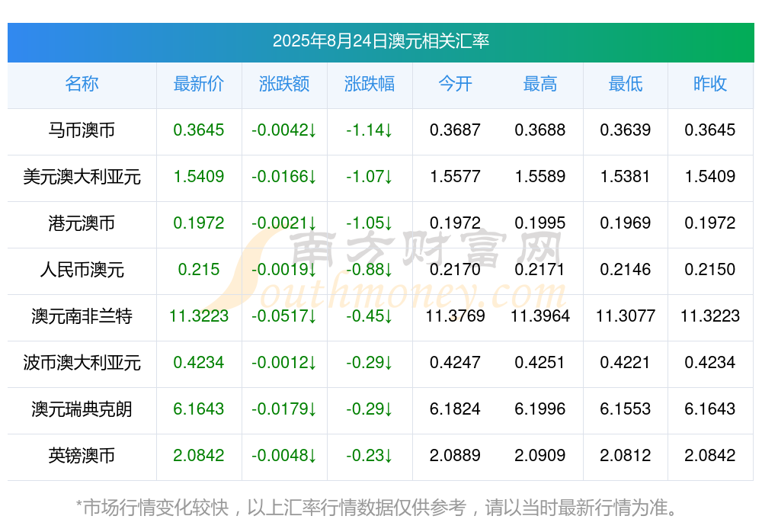Click high price 2.0909
The image size is (762, 532).
click(x=540, y=456)
